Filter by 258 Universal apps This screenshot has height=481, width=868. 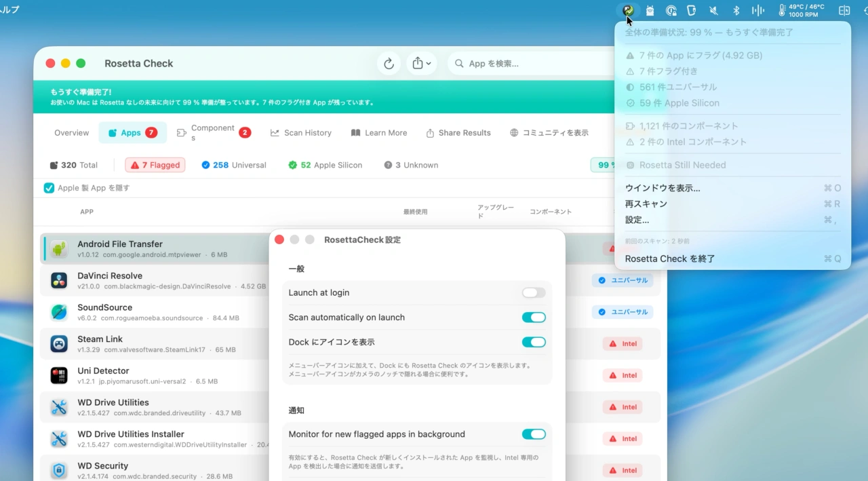[234, 165]
